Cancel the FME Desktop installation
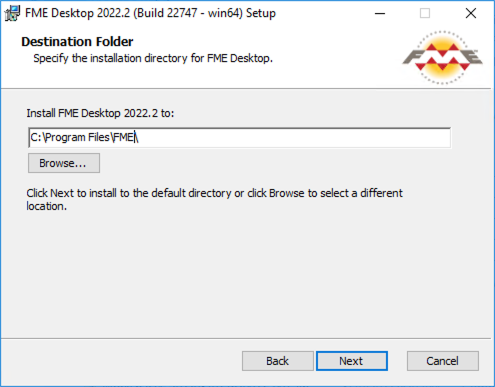The height and width of the screenshot is (387, 495). point(443,361)
